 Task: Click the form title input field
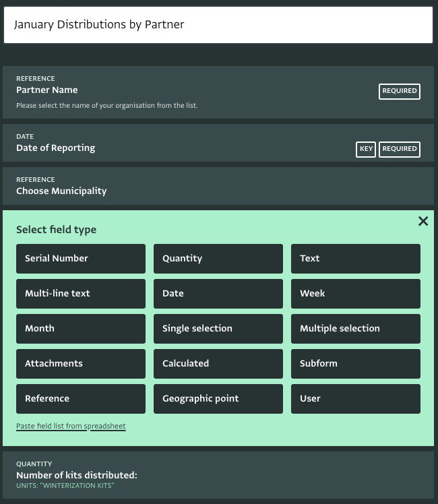[218, 25]
